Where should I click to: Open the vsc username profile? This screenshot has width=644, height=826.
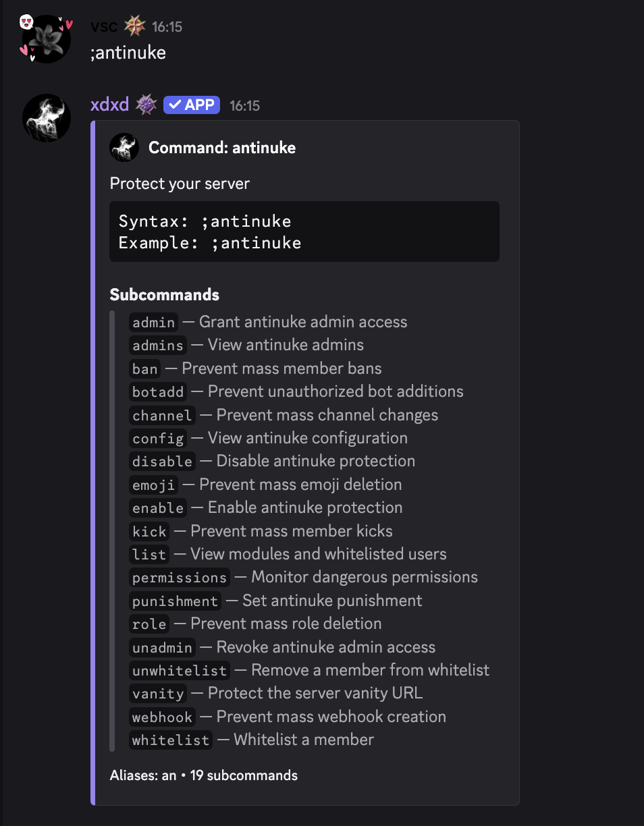(x=104, y=27)
